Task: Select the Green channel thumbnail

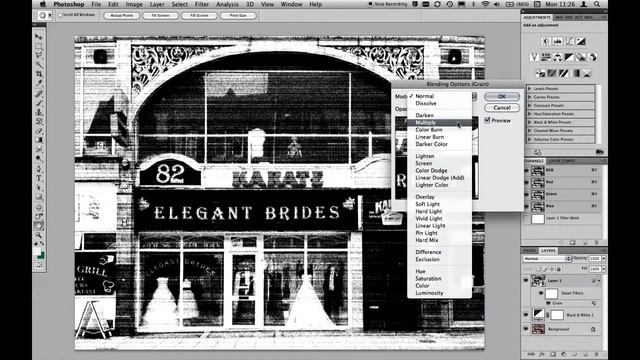Action: pyautogui.click(x=538, y=194)
